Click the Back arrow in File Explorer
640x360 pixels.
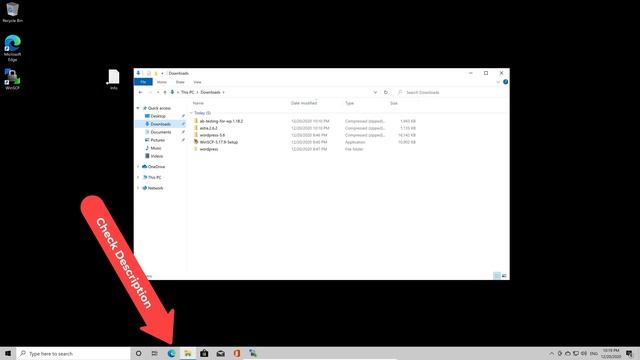coord(140,92)
